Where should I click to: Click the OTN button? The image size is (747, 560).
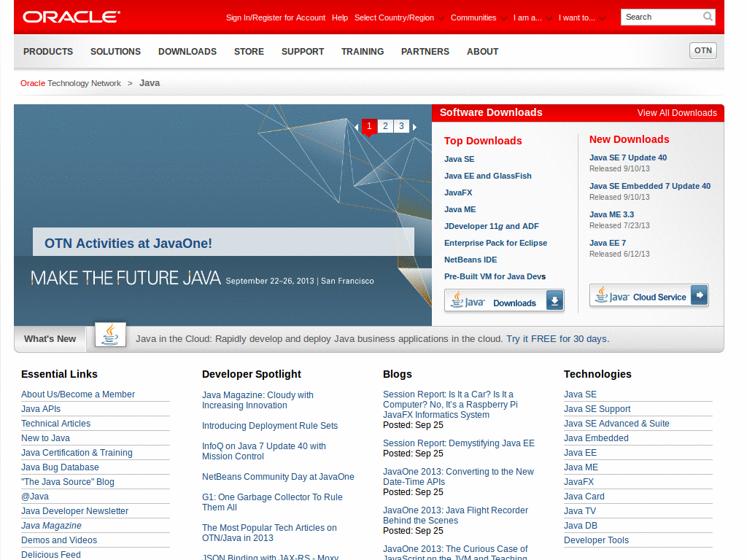click(703, 50)
